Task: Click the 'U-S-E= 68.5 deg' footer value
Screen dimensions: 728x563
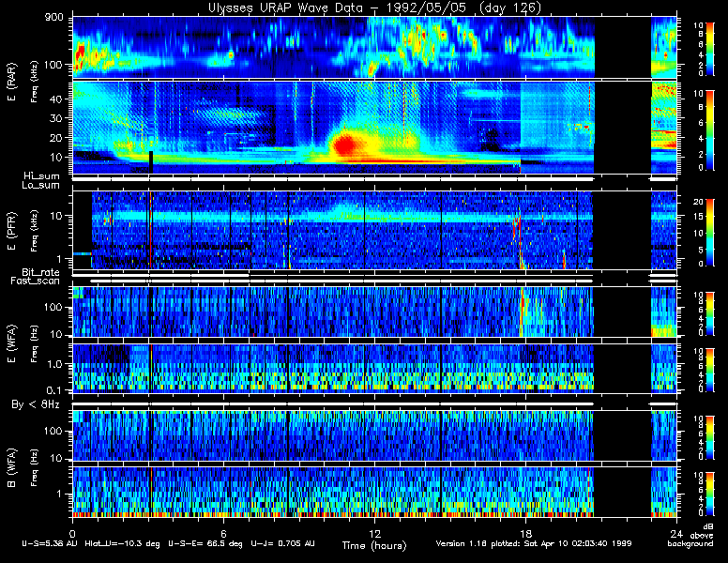Action: click(x=205, y=543)
